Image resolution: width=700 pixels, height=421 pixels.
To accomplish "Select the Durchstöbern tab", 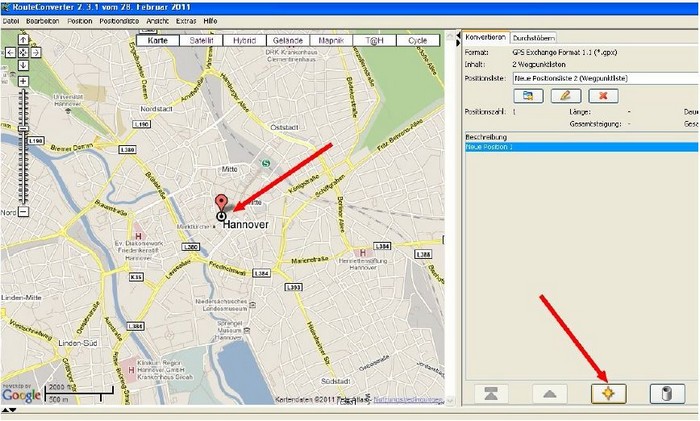I will (x=533, y=38).
